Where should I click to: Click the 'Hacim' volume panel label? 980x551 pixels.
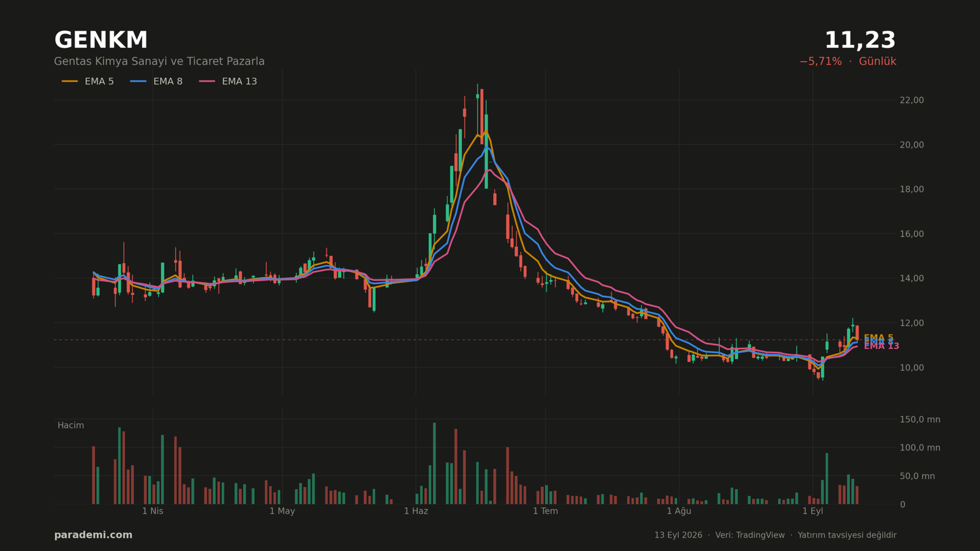click(x=70, y=425)
